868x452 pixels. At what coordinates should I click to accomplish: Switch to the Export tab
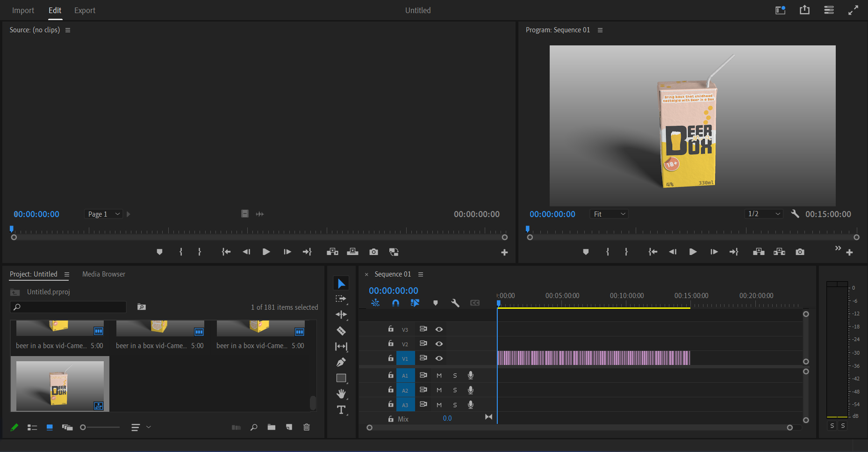(x=85, y=10)
